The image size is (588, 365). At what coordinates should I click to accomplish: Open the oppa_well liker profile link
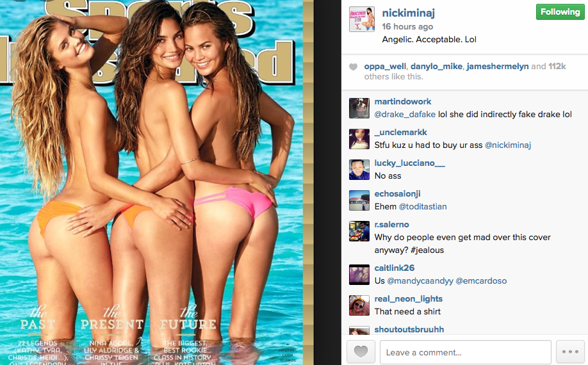coord(385,67)
